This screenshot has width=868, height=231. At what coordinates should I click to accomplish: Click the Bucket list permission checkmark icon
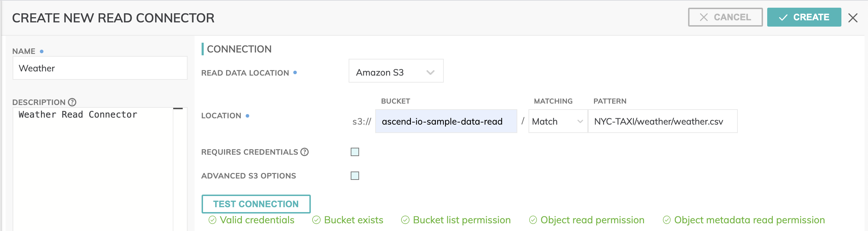click(405, 220)
